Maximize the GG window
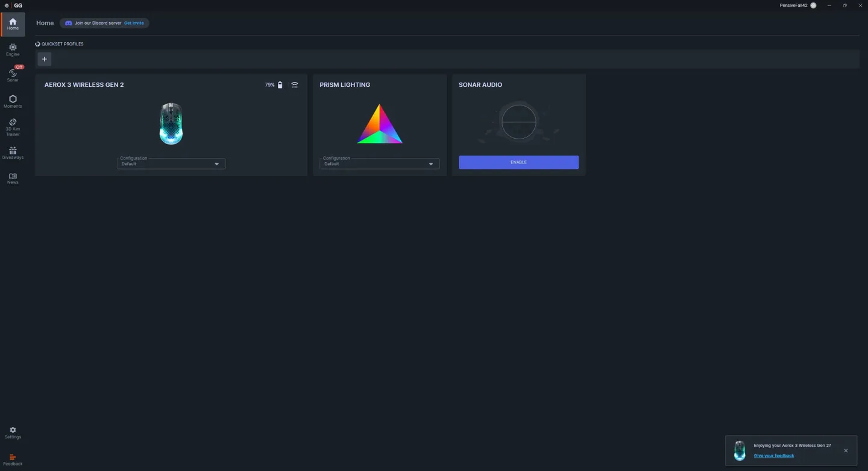This screenshot has height=471, width=868. pos(844,5)
